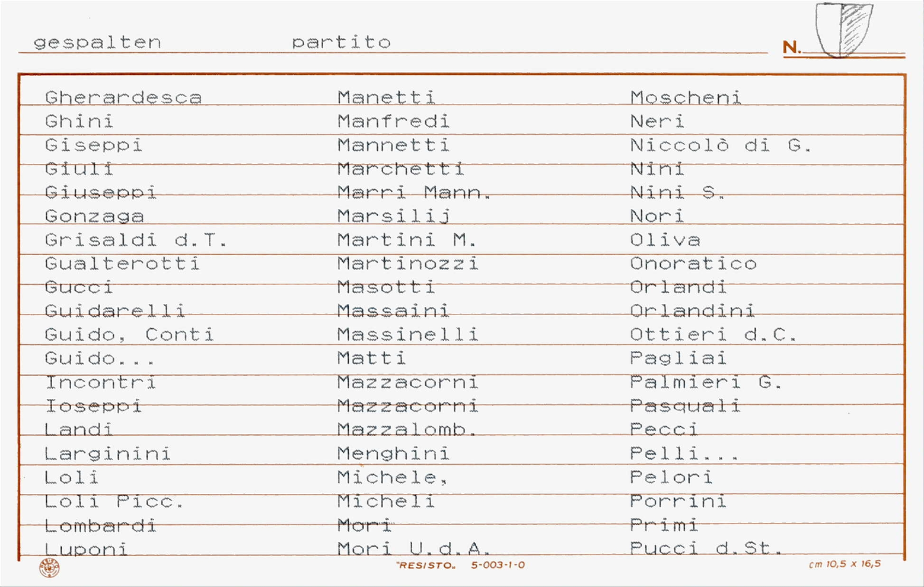Click the entry Niccolò di G.

(721, 145)
